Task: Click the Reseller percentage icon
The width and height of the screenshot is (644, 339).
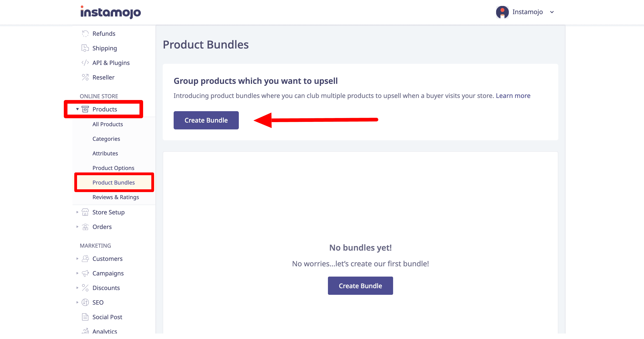Action: pyautogui.click(x=85, y=77)
